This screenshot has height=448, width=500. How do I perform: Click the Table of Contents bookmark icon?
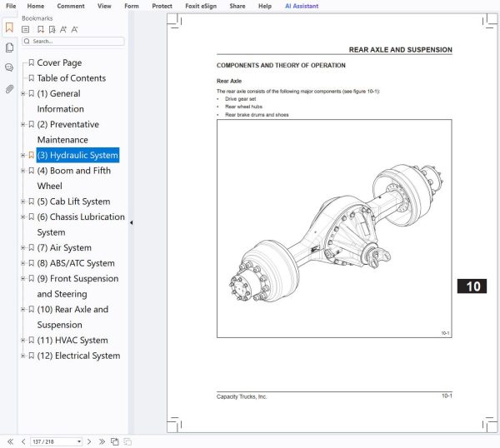[x=32, y=78]
